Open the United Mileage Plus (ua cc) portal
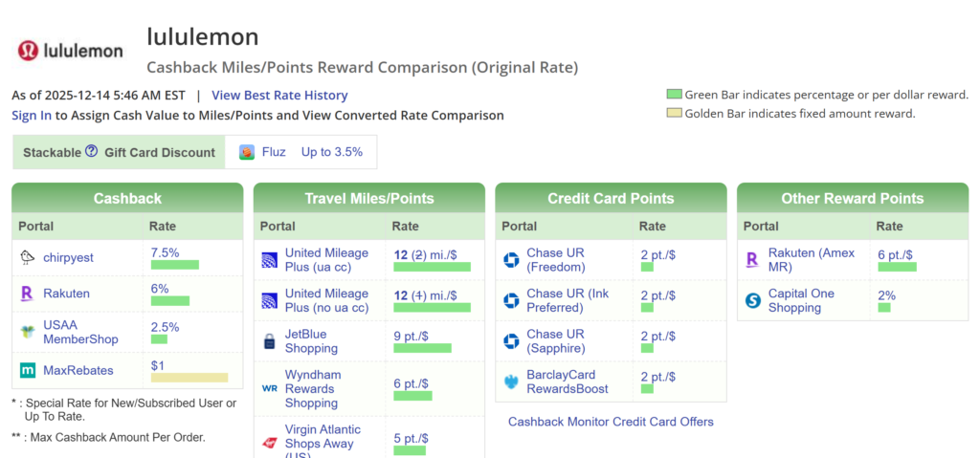Image resolution: width=980 pixels, height=458 pixels. tap(326, 260)
